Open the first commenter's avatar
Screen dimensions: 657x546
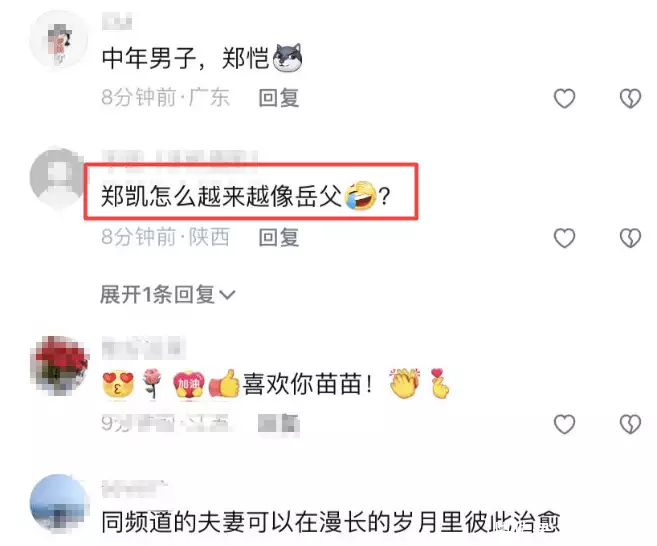click(59, 40)
